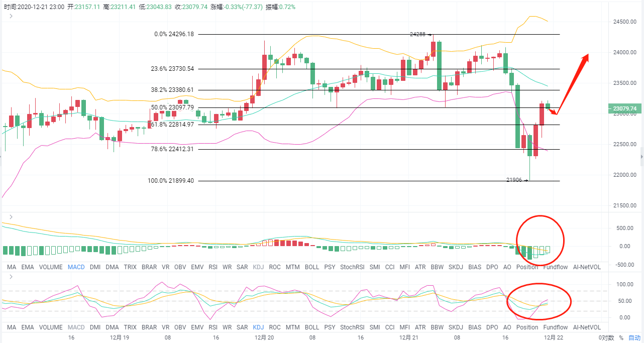Screen dimensions: 644x343
Task: Click the 12月 19 date axis label
Action: pos(119,338)
